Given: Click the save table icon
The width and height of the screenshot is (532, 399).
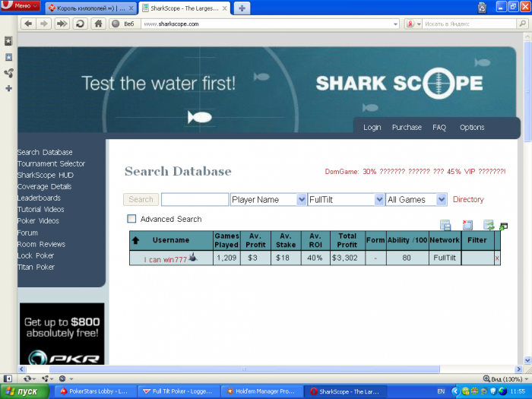Looking at the screenshot, I should tap(445, 225).
